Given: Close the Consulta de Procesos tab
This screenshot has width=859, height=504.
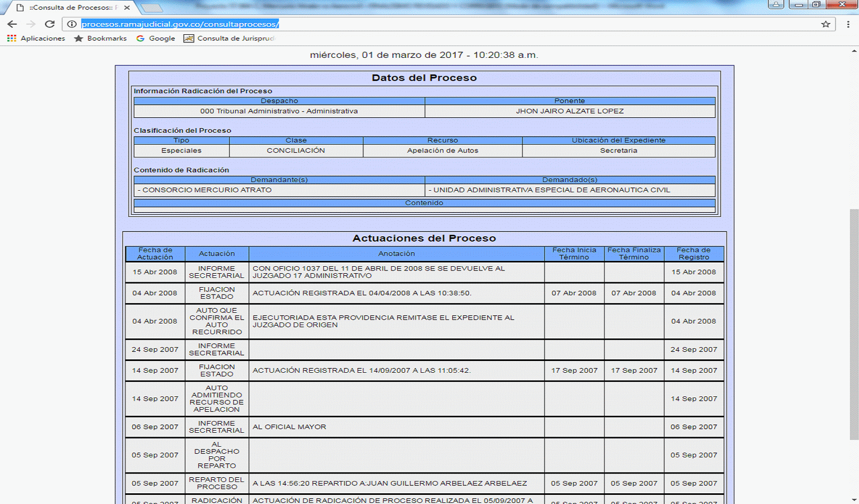Looking at the screenshot, I should click(126, 7).
